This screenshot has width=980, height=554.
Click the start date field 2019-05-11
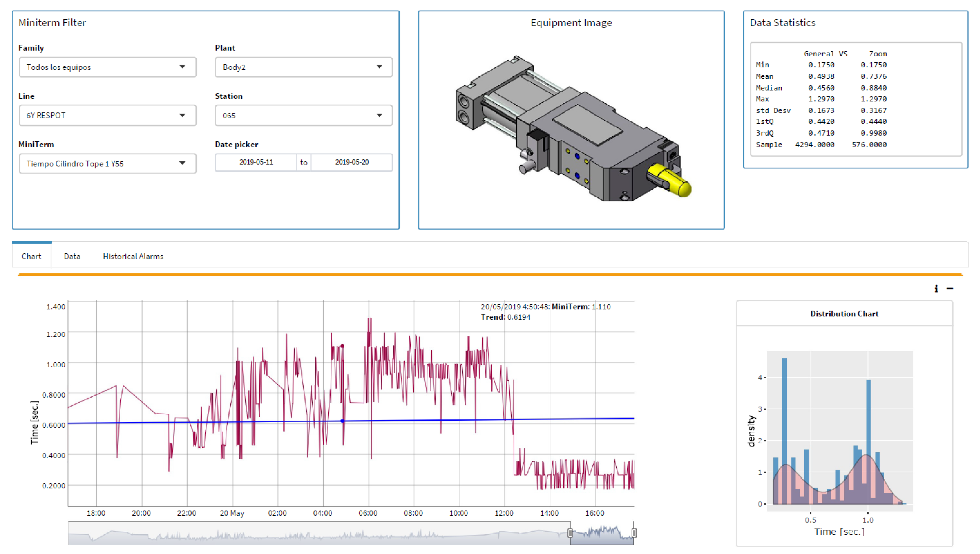click(x=256, y=162)
